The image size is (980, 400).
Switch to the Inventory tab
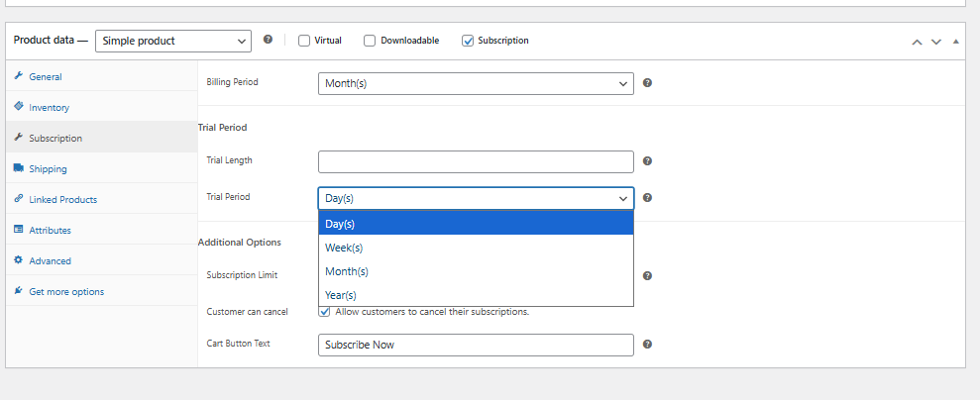tap(50, 107)
